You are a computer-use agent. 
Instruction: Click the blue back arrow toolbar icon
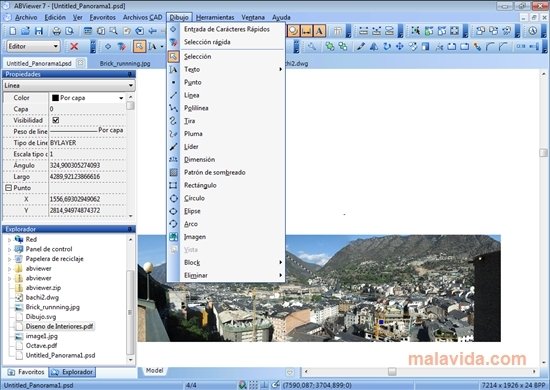153,31
